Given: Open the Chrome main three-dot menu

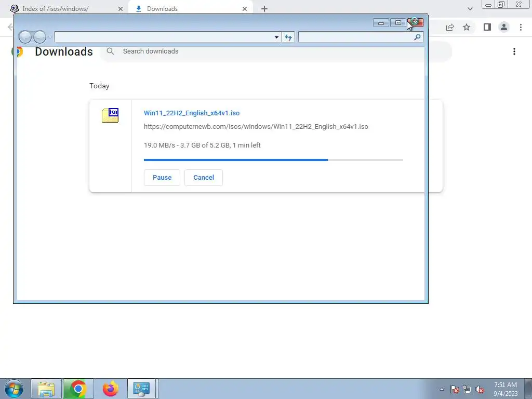Looking at the screenshot, I should tap(521, 27).
